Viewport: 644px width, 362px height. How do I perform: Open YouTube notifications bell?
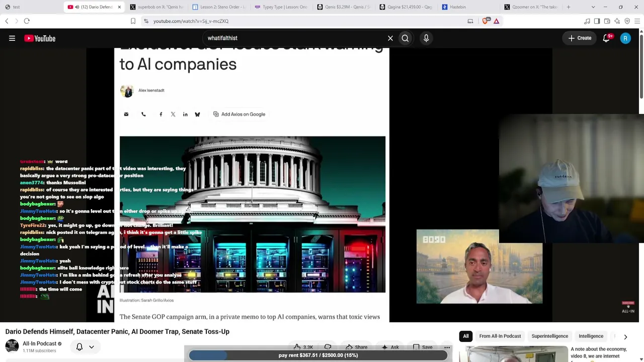[x=607, y=38]
